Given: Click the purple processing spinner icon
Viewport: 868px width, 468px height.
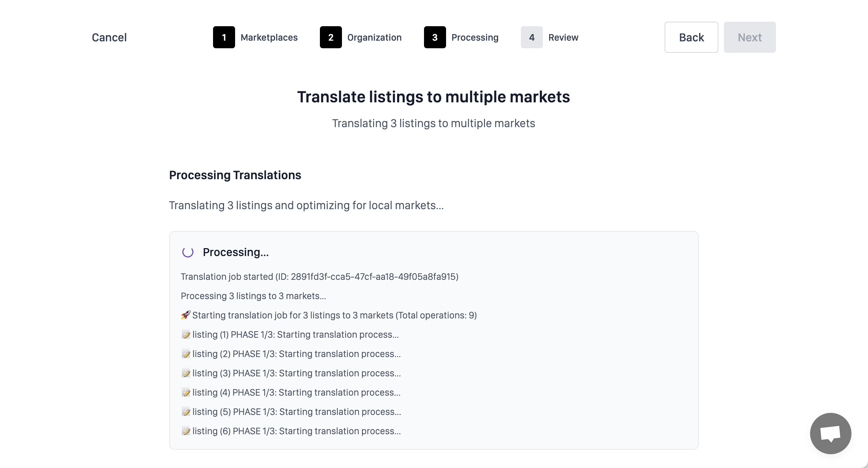Looking at the screenshot, I should (x=188, y=252).
